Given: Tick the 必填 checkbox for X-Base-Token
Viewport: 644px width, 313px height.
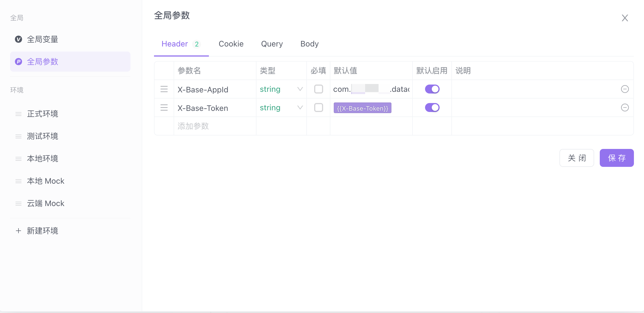Looking at the screenshot, I should tap(318, 108).
